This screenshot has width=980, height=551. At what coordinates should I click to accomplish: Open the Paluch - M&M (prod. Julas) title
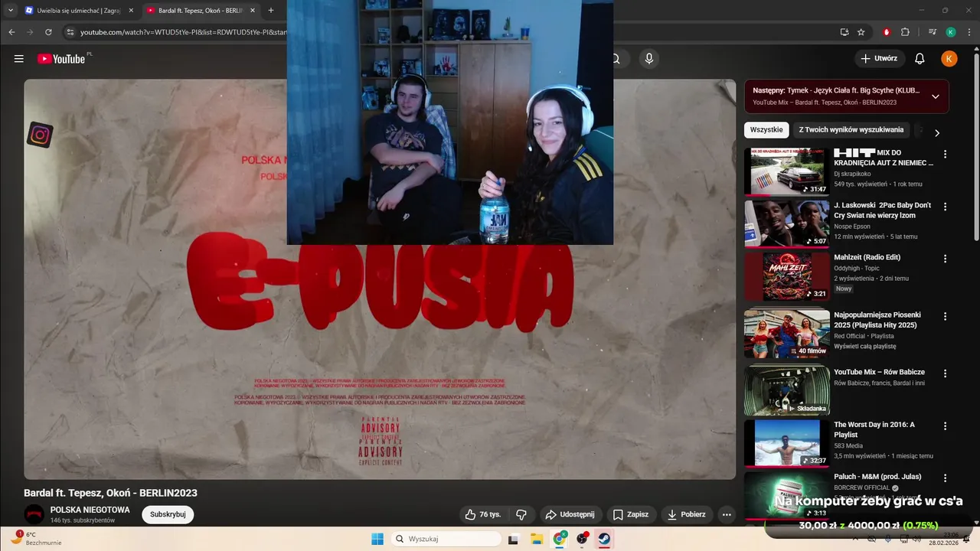click(877, 477)
